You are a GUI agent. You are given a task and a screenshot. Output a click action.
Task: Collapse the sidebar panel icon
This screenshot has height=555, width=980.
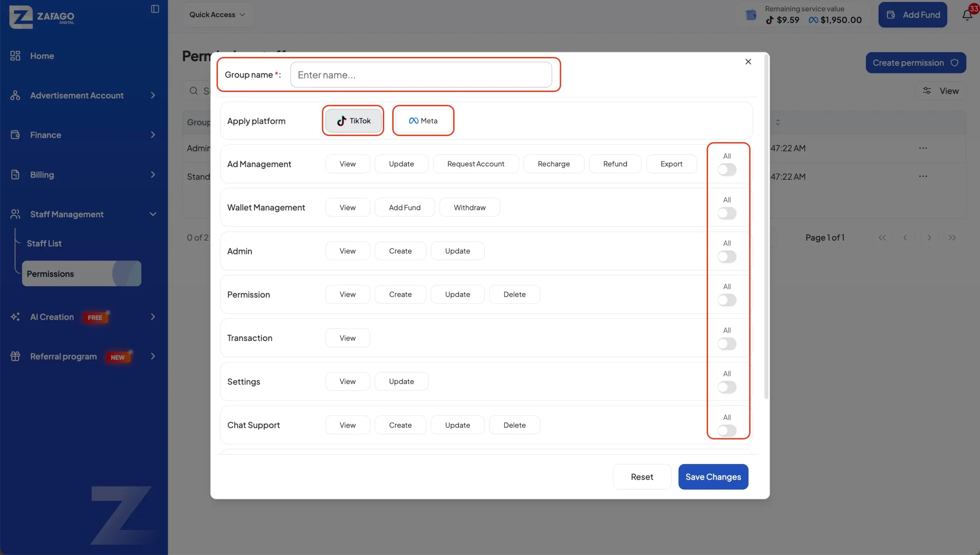pyautogui.click(x=155, y=9)
